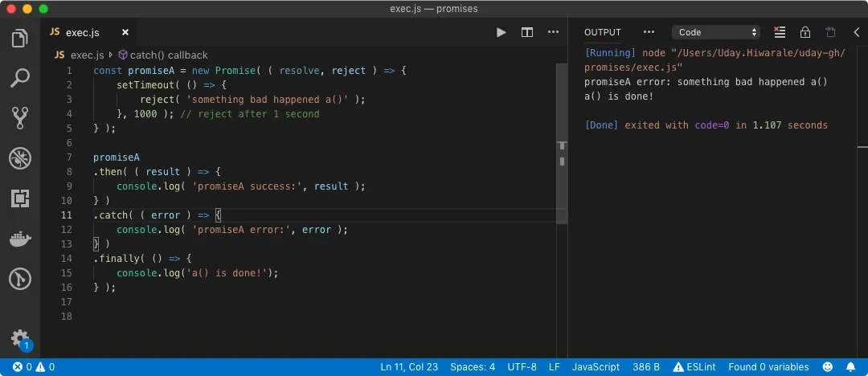Toggle output scroll lock
Image resolution: width=868 pixels, height=376 pixels.
click(x=805, y=33)
